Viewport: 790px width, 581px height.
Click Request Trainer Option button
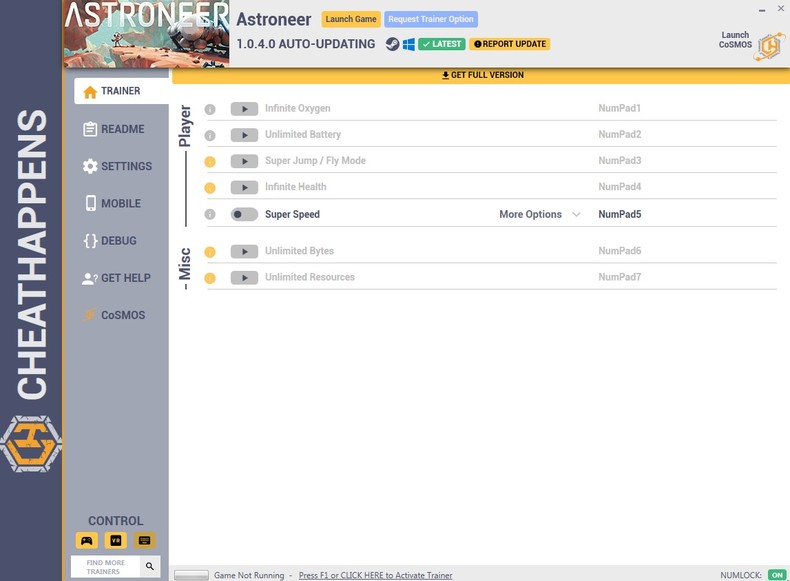pyautogui.click(x=431, y=19)
